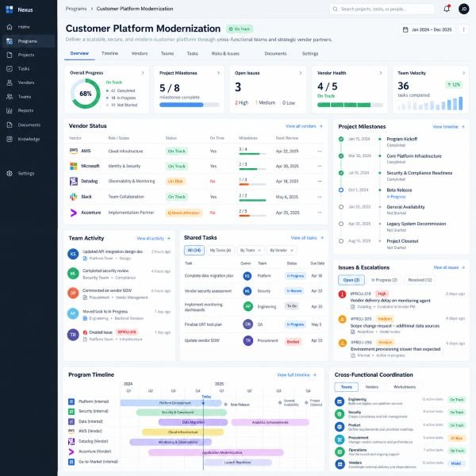
Task: Click View full timeline link
Action: [x=297, y=375]
